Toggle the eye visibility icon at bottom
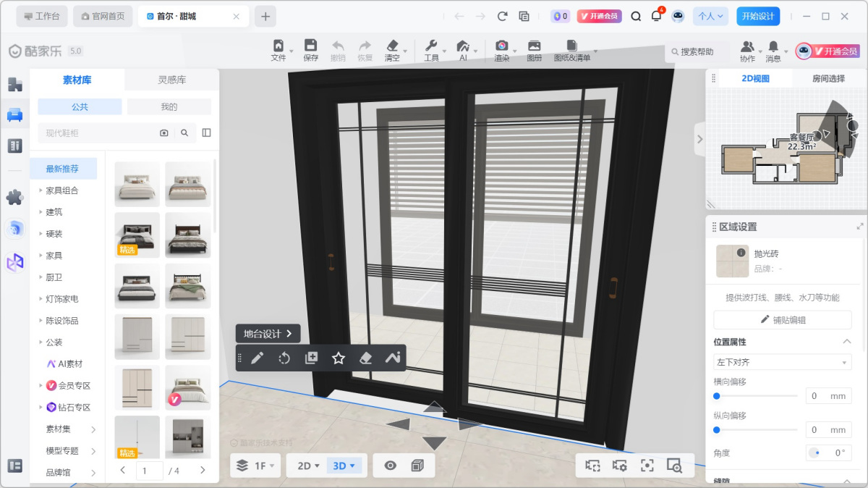The height and width of the screenshot is (488, 868). pyautogui.click(x=391, y=466)
